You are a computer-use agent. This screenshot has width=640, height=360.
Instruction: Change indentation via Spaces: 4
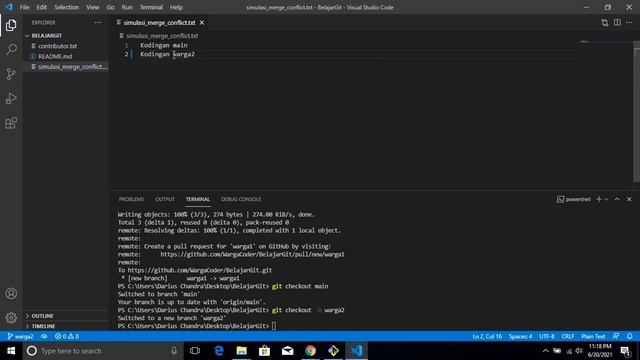click(520, 336)
